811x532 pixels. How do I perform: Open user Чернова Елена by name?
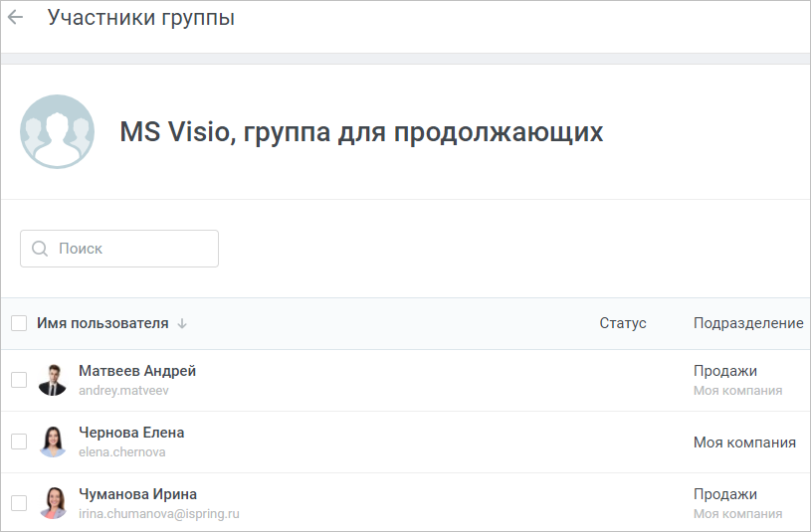131,433
